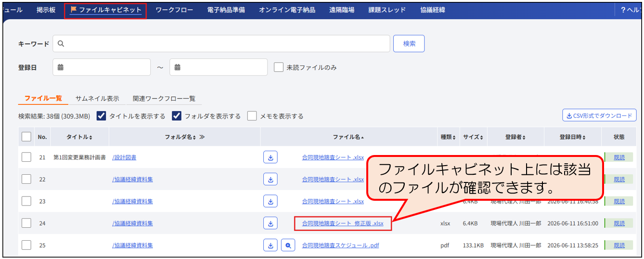Focus the 登録日 end date field
Screen dimensions: 644x259
(219, 67)
